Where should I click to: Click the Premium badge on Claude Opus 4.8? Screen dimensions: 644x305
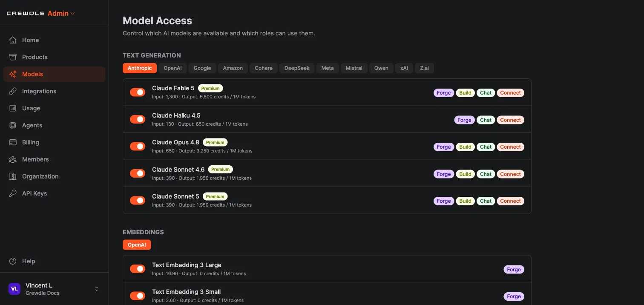215,143
